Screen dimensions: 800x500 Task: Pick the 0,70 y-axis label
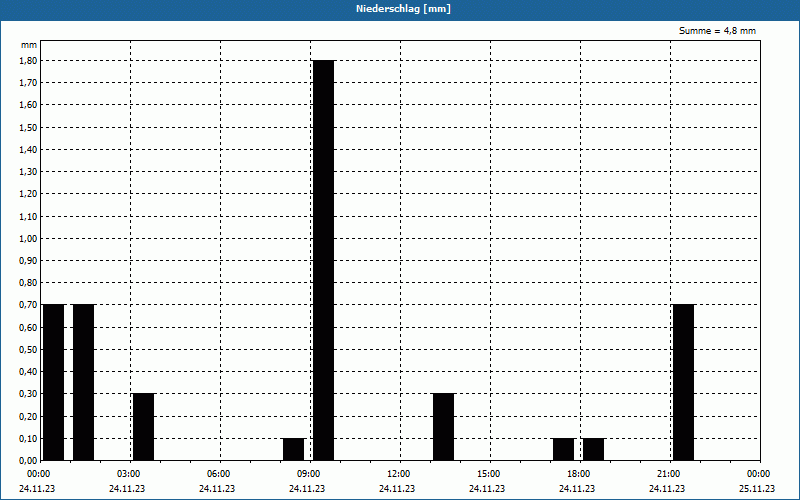pos(29,305)
